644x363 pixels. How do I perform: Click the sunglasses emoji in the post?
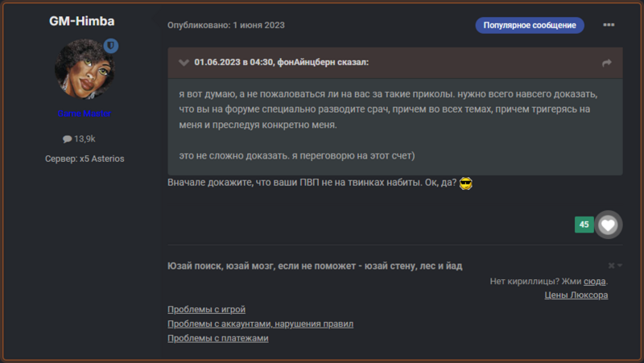(x=465, y=184)
